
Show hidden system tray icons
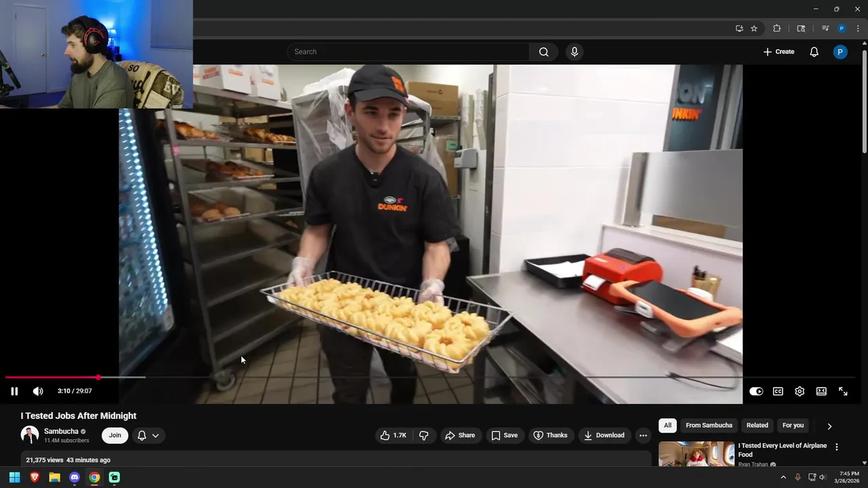(x=783, y=477)
